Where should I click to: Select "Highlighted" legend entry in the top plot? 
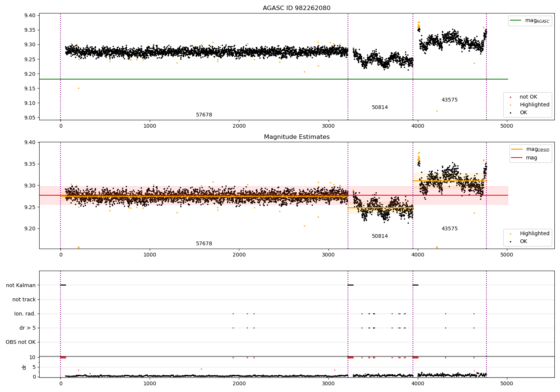pos(535,105)
